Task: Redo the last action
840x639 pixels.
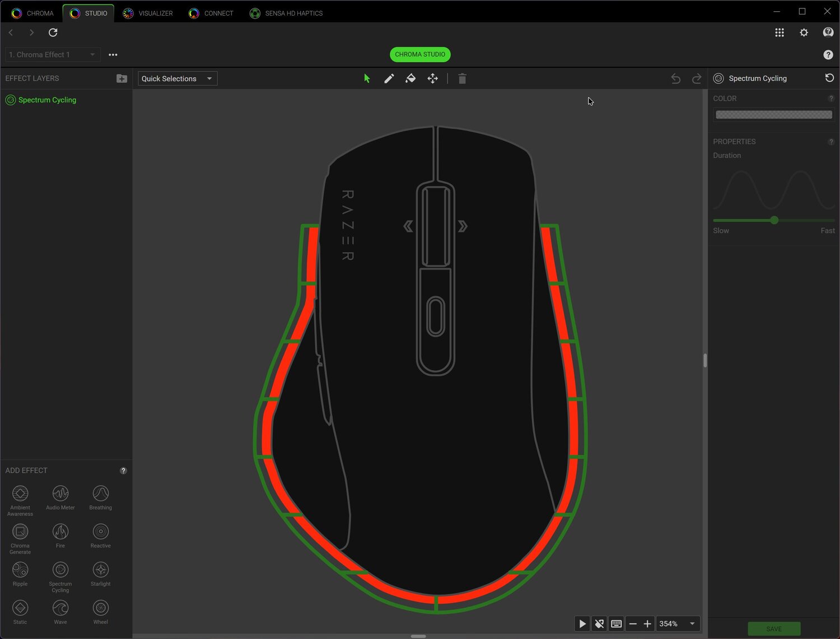Action: (x=697, y=78)
